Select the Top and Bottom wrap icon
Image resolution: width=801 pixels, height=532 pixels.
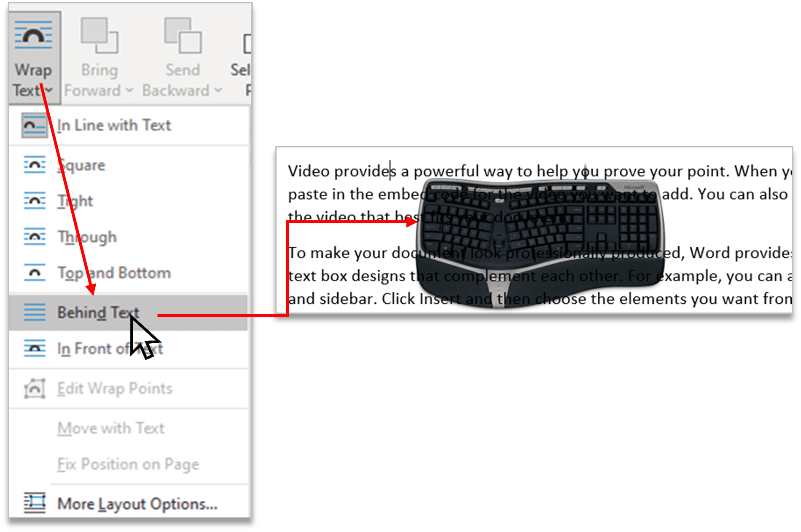tap(35, 273)
